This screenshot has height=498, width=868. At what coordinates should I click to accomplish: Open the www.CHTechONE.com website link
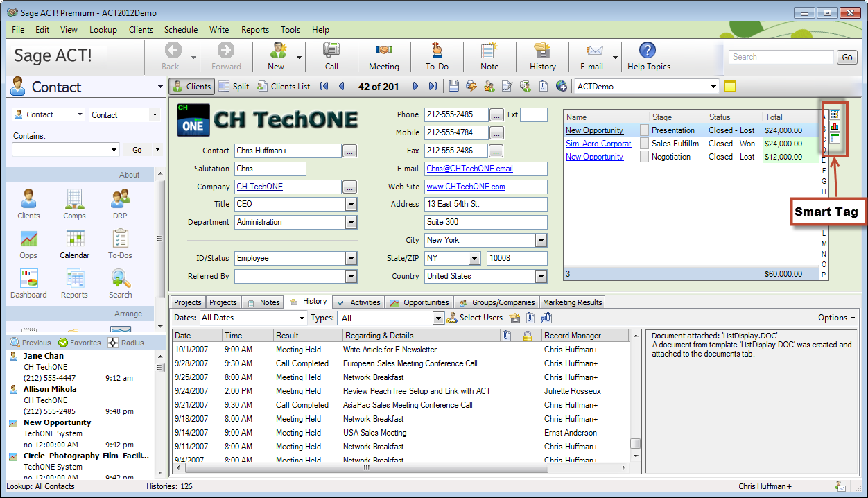pos(466,187)
